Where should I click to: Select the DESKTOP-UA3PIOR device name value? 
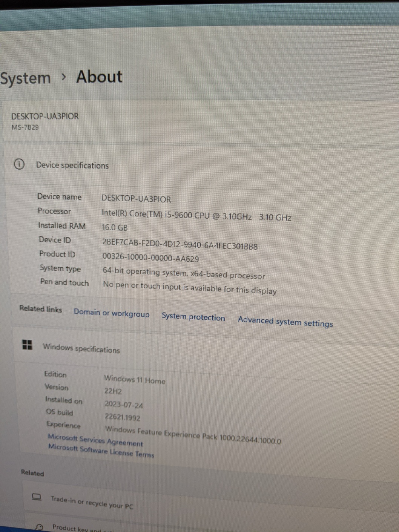[x=136, y=199]
